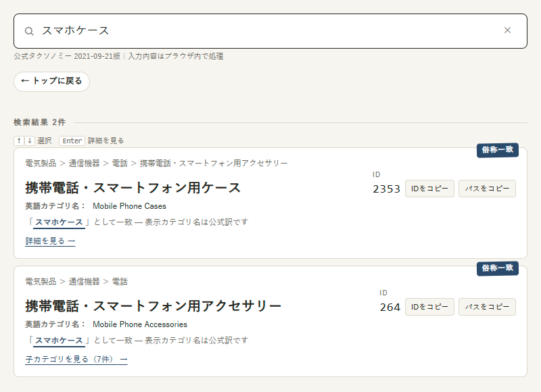
Task: Click the first 俗称一致 badge
Action: coord(498,150)
